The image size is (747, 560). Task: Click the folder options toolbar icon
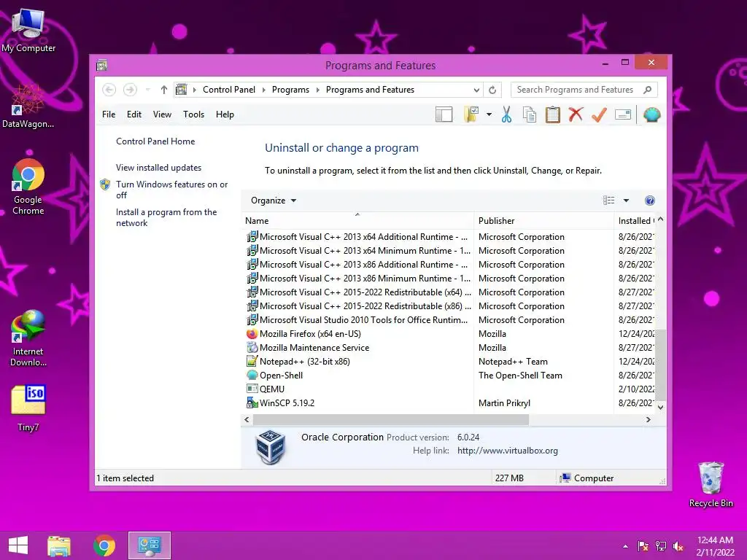[471, 114]
